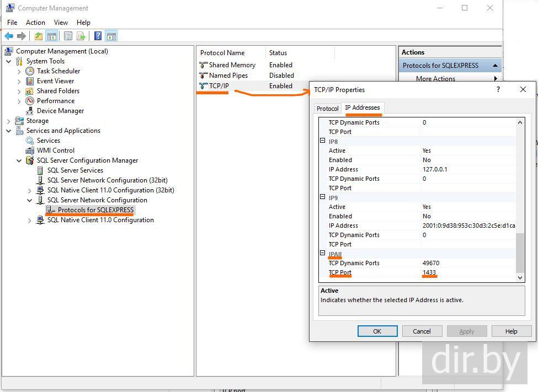This screenshot has width=538, height=392.
Task: Click the scroll-up arrow in the properties list
Action: (x=520, y=122)
